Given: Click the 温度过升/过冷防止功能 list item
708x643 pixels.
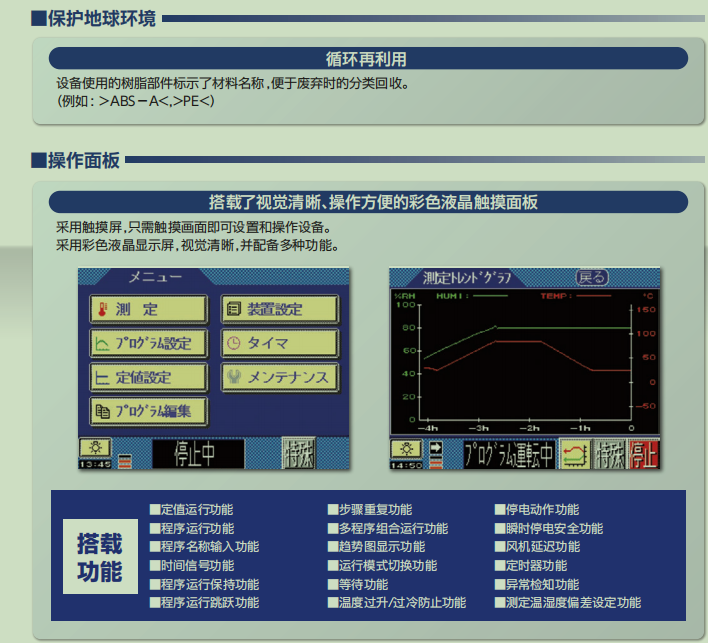Looking at the screenshot, I should click(397, 602).
